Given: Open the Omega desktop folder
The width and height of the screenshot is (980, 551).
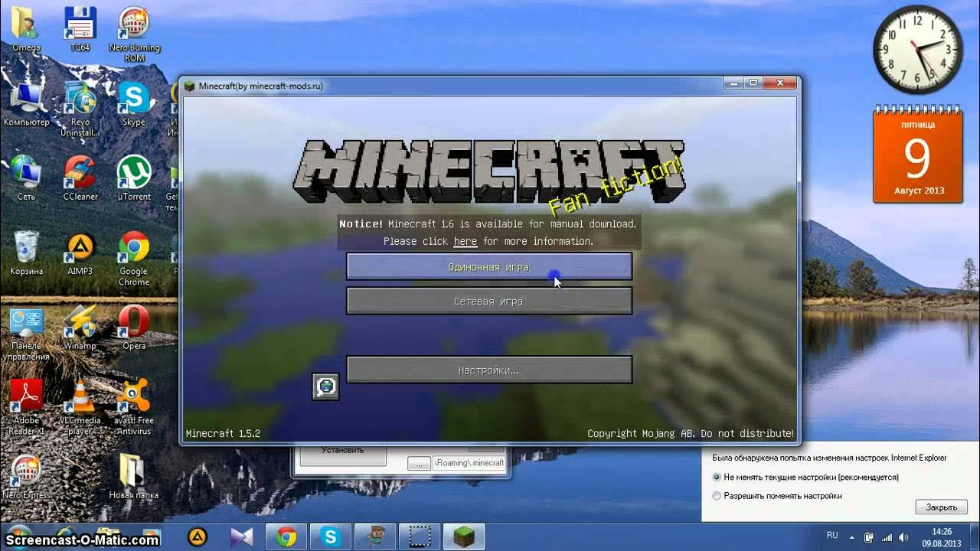Looking at the screenshot, I should pos(26,28).
